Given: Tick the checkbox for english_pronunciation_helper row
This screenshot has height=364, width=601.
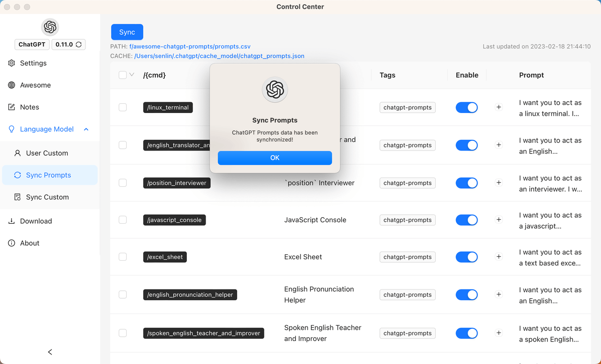Looking at the screenshot, I should pyautogui.click(x=123, y=295).
